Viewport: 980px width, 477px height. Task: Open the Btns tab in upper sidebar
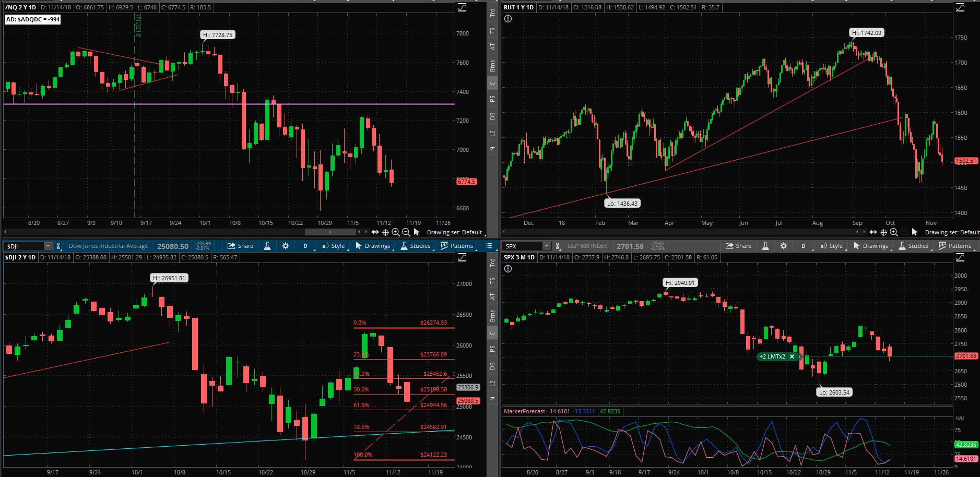(492, 66)
